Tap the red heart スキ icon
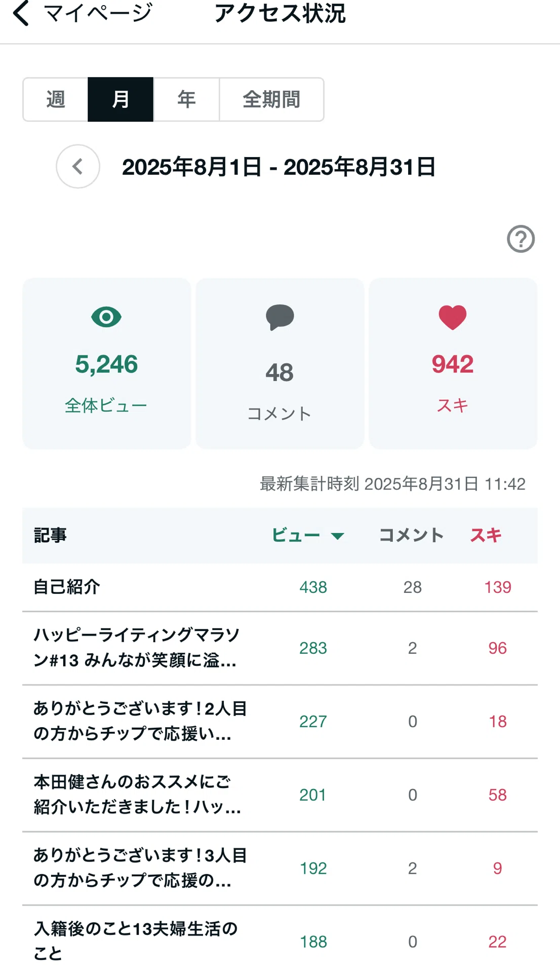Viewport: 560px width, 973px height. (x=453, y=318)
